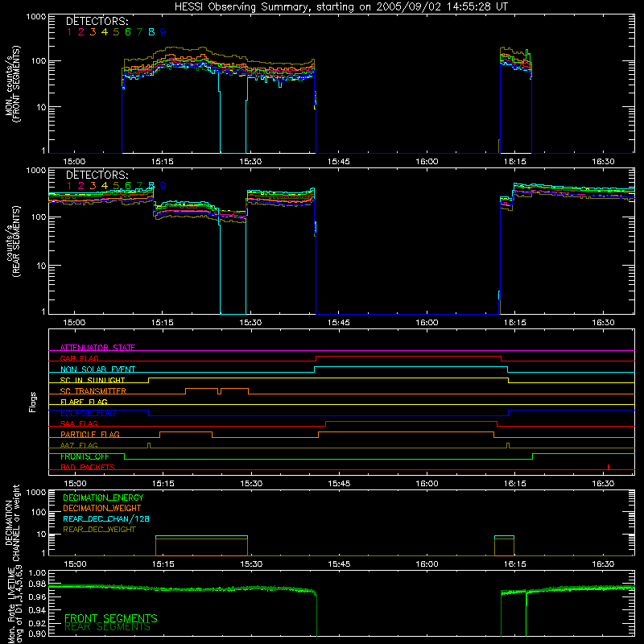Click the SC_IN_SUNLIGHT flag label
644x644 pixels.
click(x=93, y=380)
